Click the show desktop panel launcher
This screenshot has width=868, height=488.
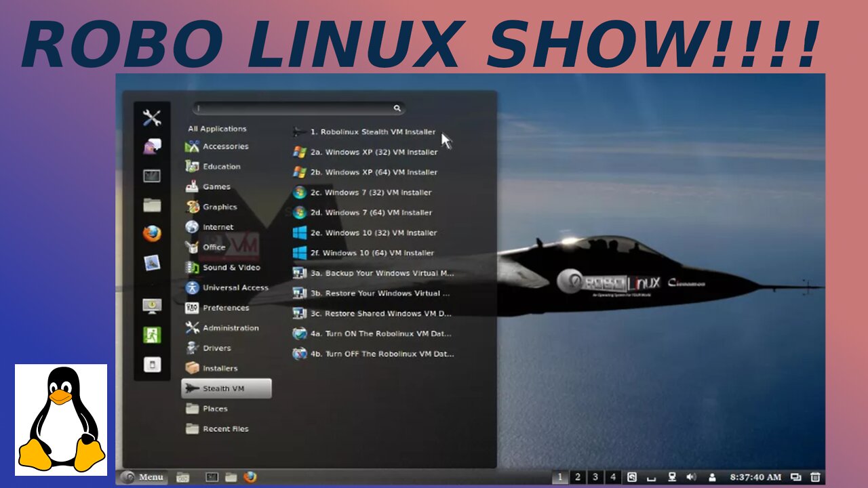click(x=182, y=477)
